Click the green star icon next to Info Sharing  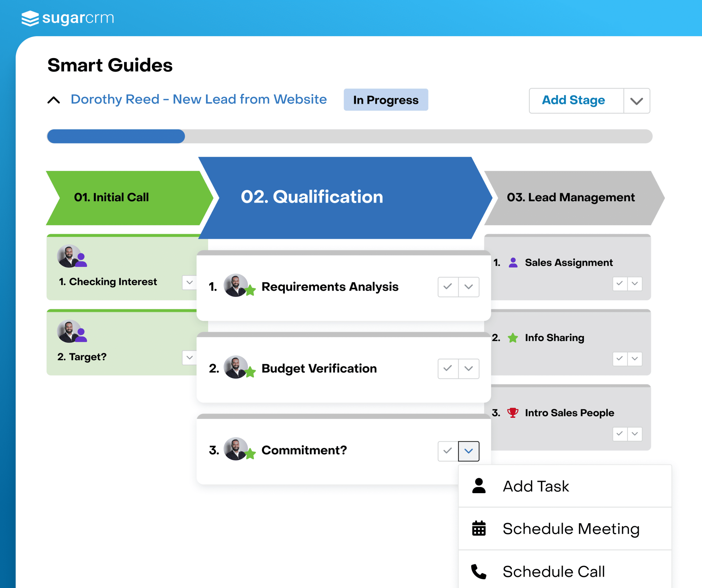coord(513,338)
